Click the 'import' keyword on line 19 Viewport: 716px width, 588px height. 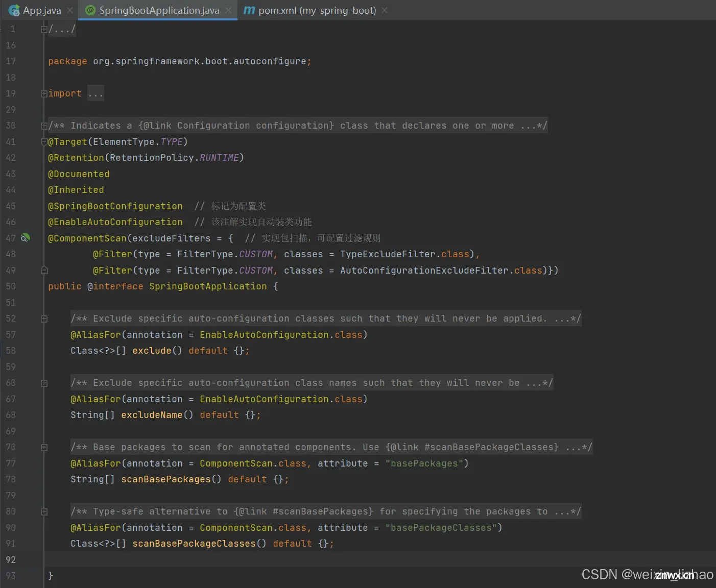[65, 93]
